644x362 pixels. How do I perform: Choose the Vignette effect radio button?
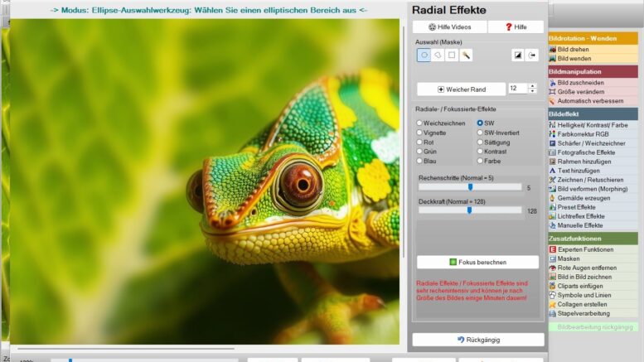[x=419, y=133]
